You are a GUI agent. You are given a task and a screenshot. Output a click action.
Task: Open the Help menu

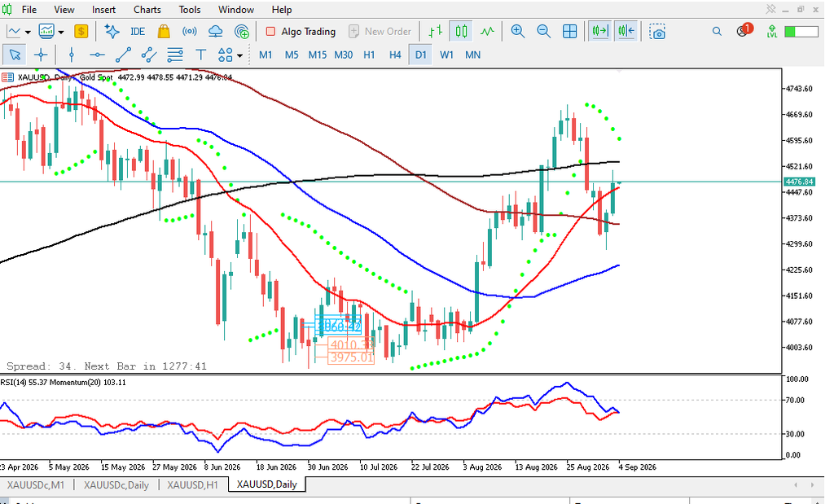282,10
